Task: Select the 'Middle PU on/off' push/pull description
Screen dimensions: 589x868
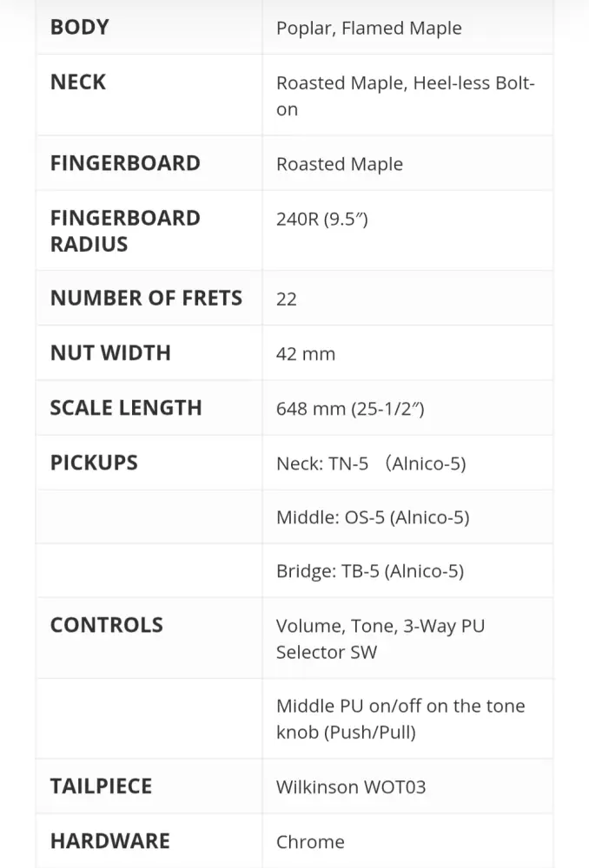Action: click(x=400, y=719)
